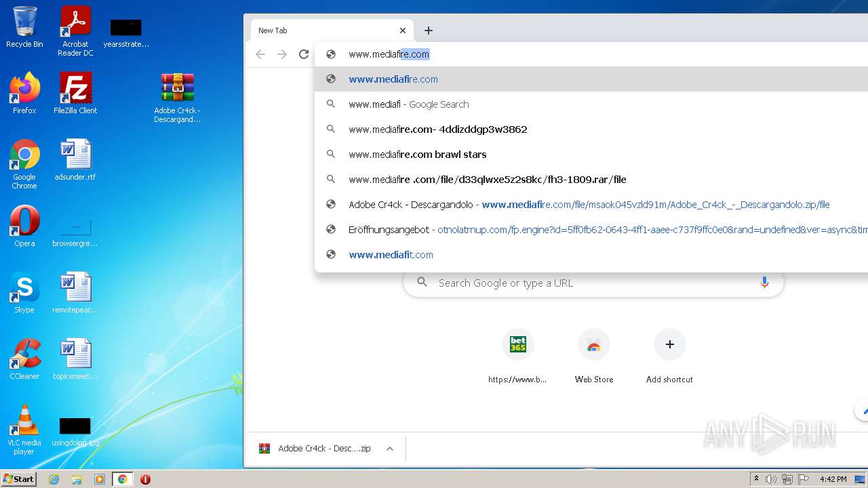Open the Windows Start menu
868x488 pixels.
tap(19, 479)
